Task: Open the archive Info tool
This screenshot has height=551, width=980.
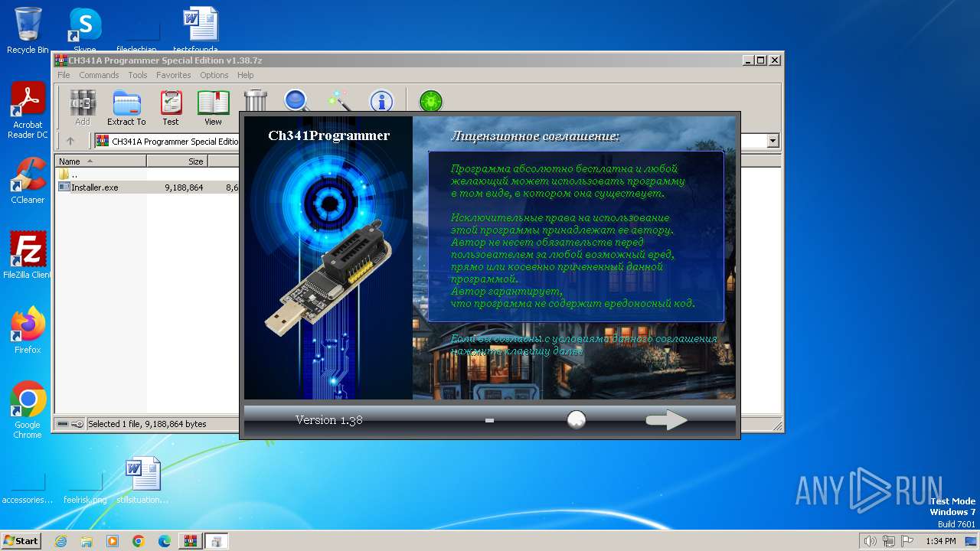Action: point(381,101)
